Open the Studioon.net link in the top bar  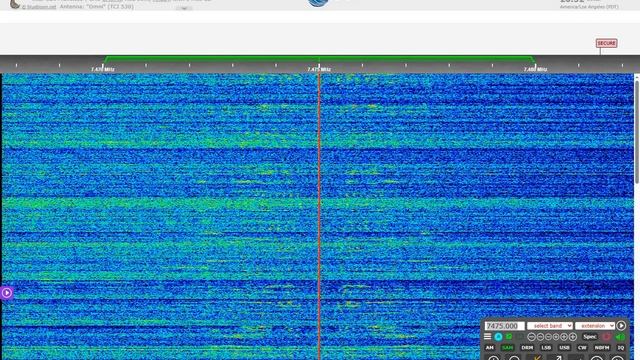39,7
